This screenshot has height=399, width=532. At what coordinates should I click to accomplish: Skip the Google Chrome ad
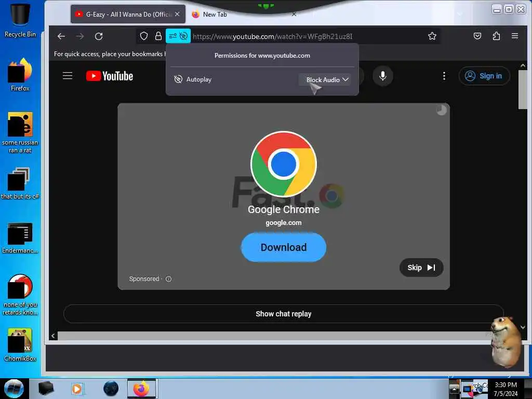tap(421, 268)
